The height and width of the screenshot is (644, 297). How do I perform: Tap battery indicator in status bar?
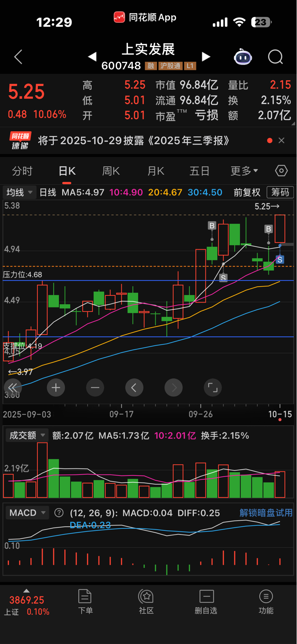(261, 22)
